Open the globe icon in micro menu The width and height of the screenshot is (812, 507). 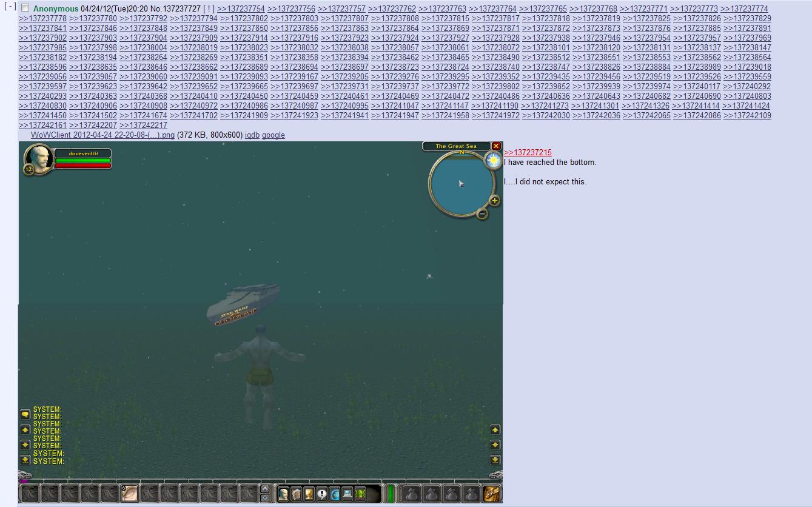click(334, 494)
